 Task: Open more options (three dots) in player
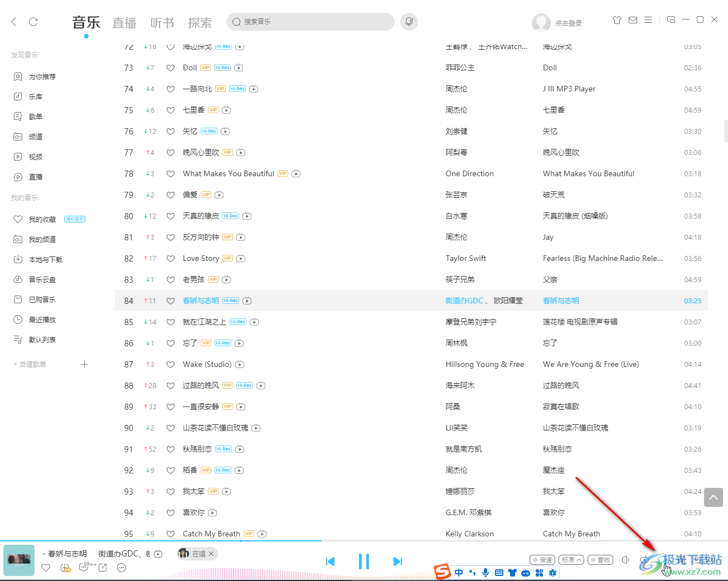(x=122, y=568)
